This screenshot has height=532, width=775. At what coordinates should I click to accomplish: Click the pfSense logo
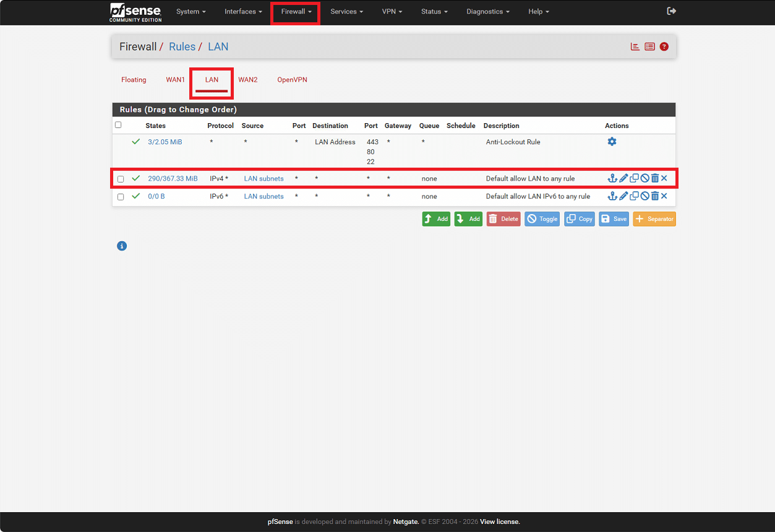coord(136,12)
